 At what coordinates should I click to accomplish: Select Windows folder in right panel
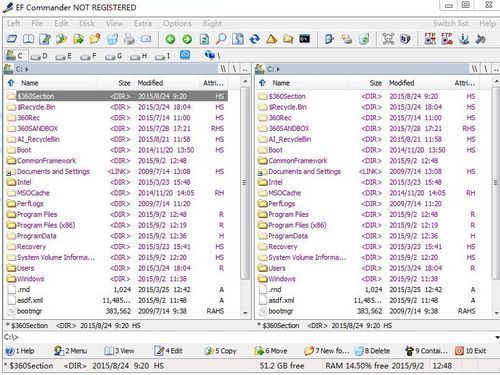coord(368,279)
